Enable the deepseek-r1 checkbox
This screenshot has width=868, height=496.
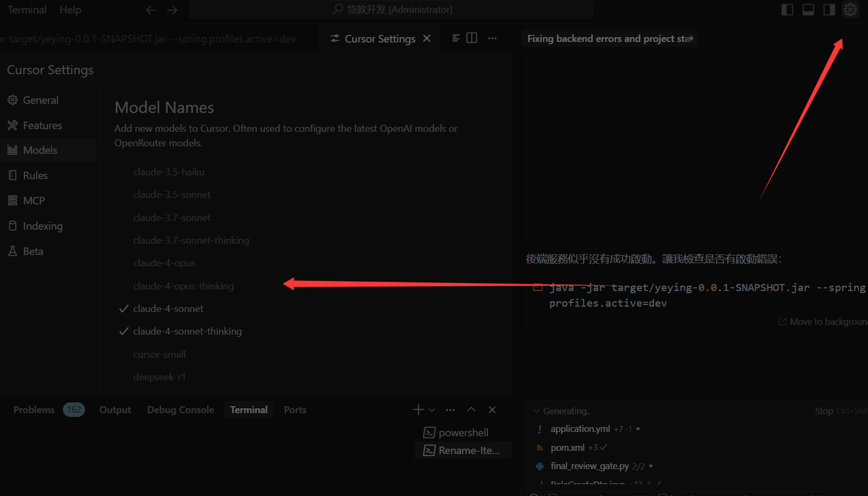(124, 377)
